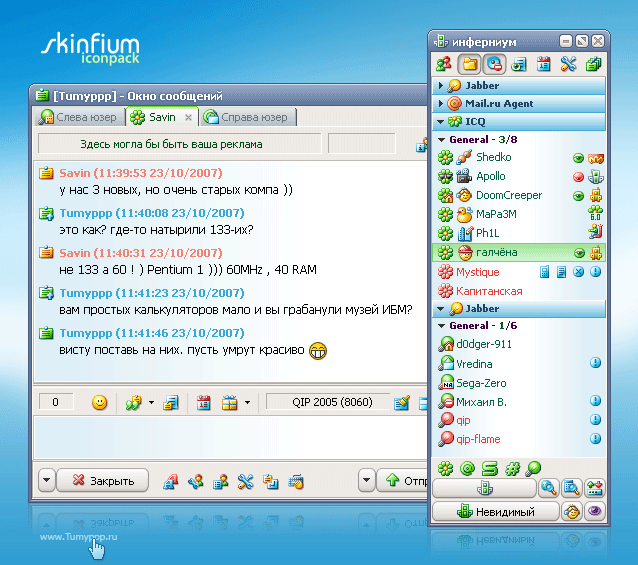Viewport: 638px width, 565px height.
Task: Open history calendar icon in contact list toolbar
Action: click(x=544, y=64)
